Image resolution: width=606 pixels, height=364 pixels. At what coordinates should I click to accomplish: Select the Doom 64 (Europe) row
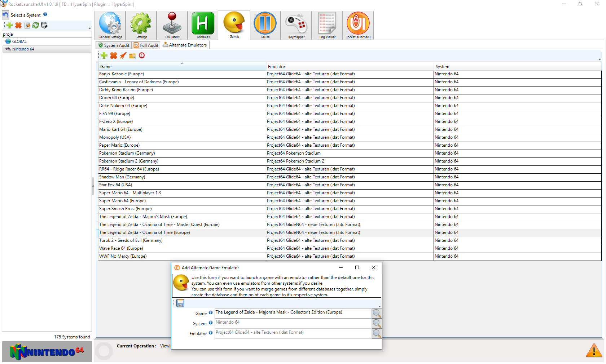pyautogui.click(x=350, y=98)
